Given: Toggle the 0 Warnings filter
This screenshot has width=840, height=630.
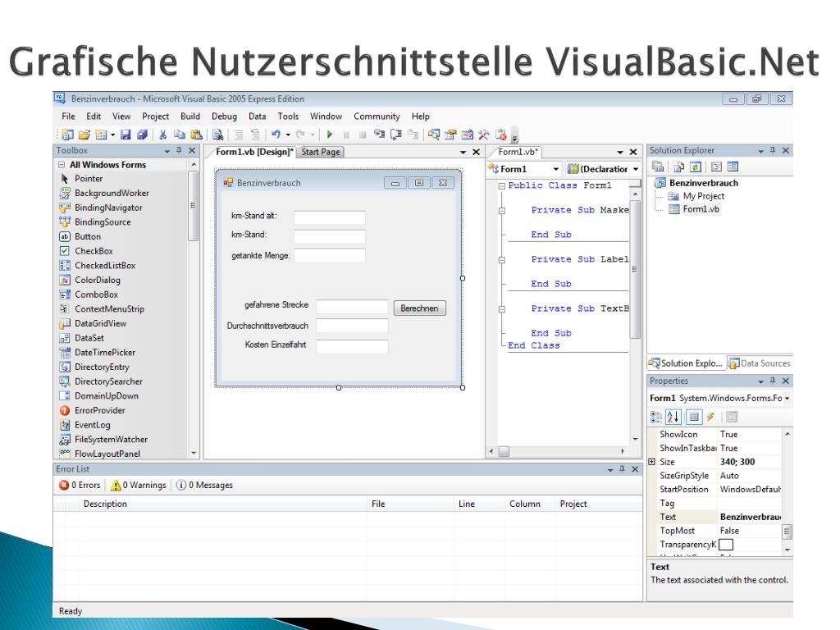Looking at the screenshot, I should coord(138,485).
